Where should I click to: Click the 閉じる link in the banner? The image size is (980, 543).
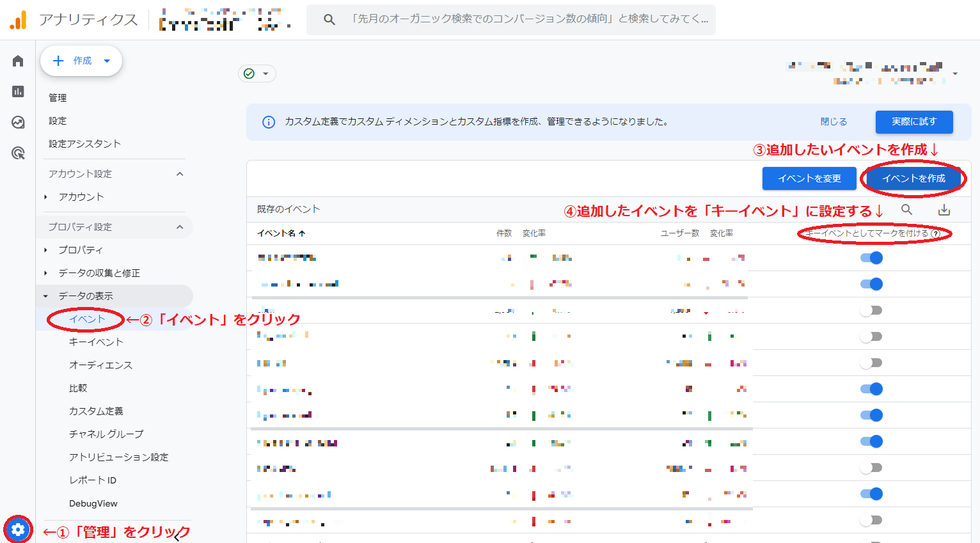[834, 122]
